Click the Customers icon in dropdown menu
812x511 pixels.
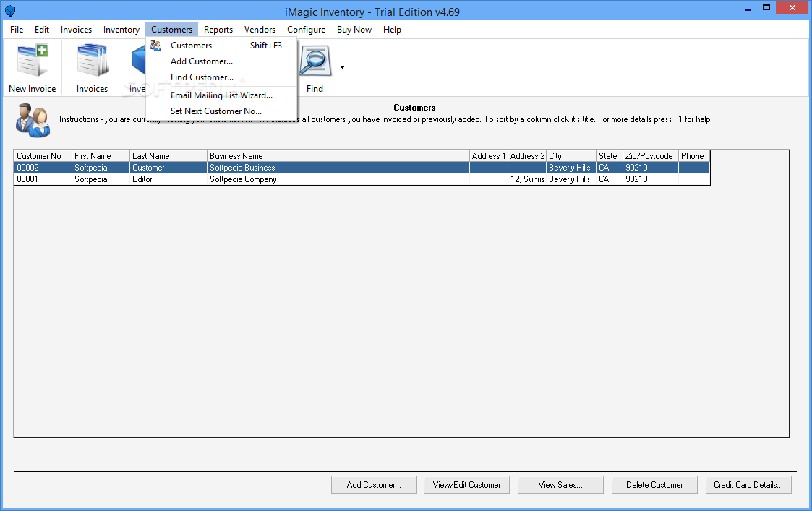click(155, 46)
